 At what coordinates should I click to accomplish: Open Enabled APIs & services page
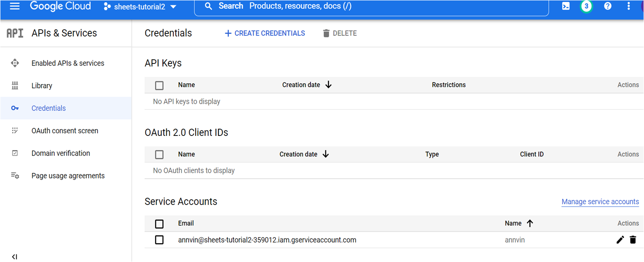(x=68, y=63)
